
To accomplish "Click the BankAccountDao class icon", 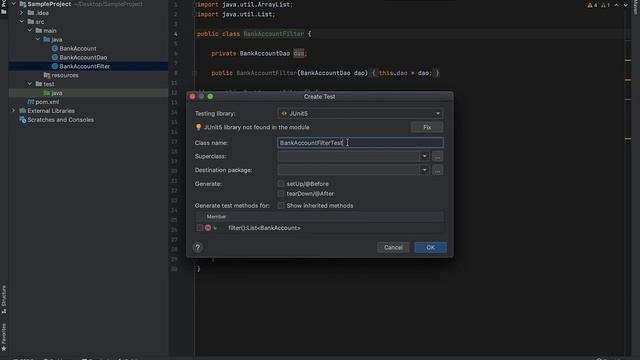I will 55,58.
